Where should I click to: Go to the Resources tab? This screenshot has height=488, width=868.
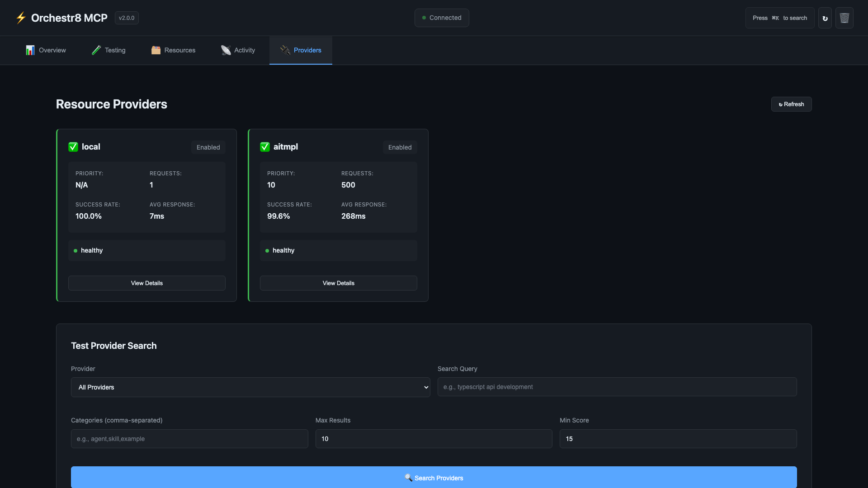click(173, 50)
